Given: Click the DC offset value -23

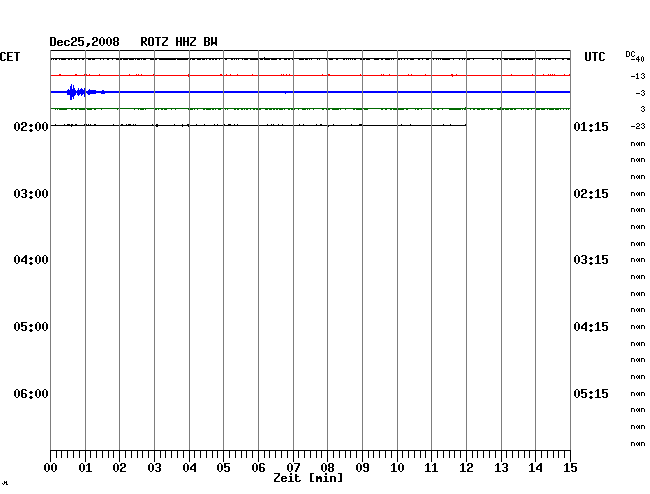Looking at the screenshot, I should click(x=638, y=126).
